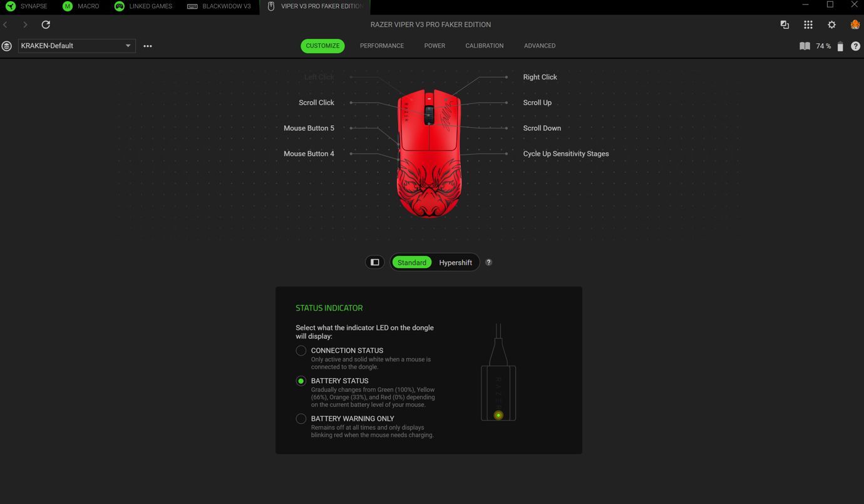Open the profile three-dot more options menu
The image size is (864, 504).
coord(148,46)
